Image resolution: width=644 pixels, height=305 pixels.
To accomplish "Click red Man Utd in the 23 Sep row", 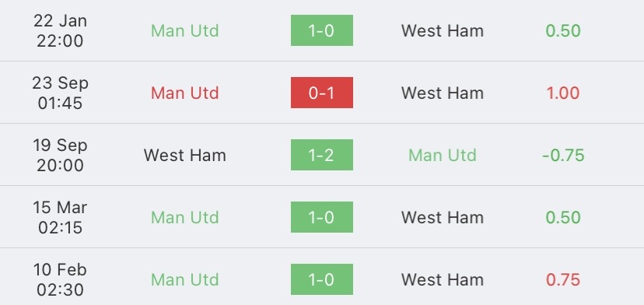I will [x=185, y=93].
